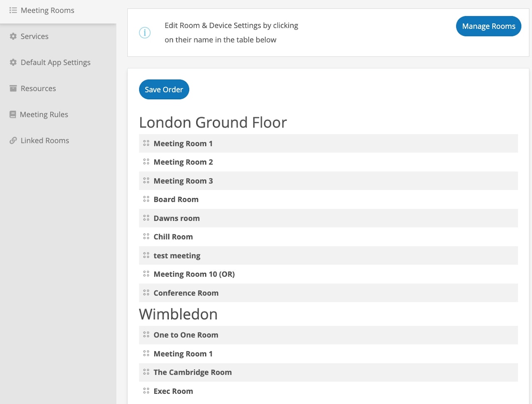This screenshot has height=404, width=532.
Task: Click drag handle next to Chill Room
Action: 146,237
